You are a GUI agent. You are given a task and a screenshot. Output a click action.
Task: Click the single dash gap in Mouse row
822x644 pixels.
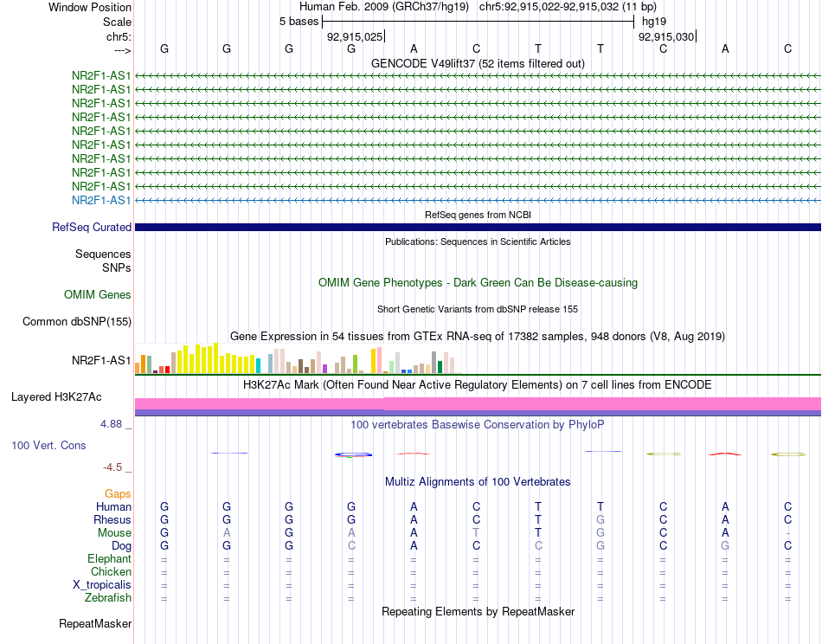click(x=787, y=533)
